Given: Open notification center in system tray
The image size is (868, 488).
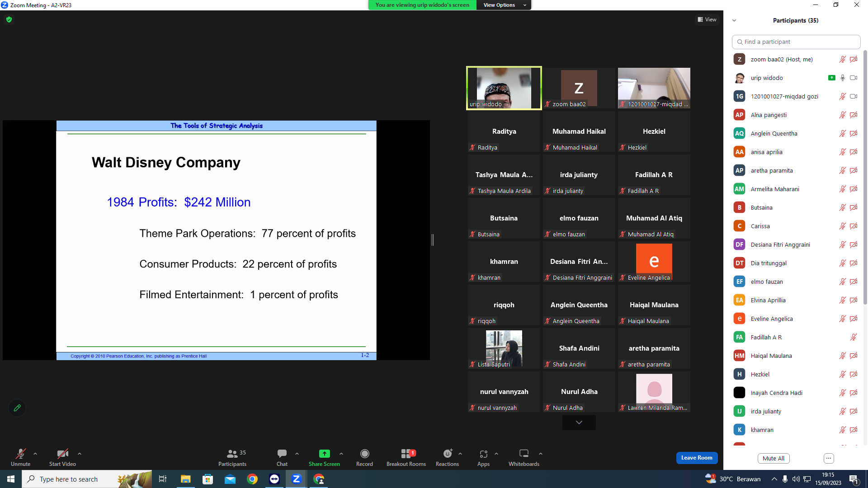Looking at the screenshot, I should click(854, 479).
